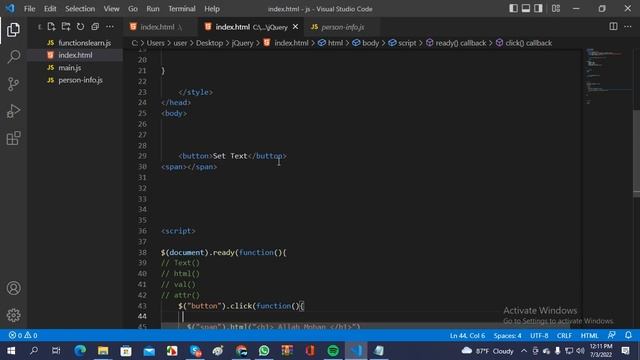Open the Manage gear settings

click(13, 315)
